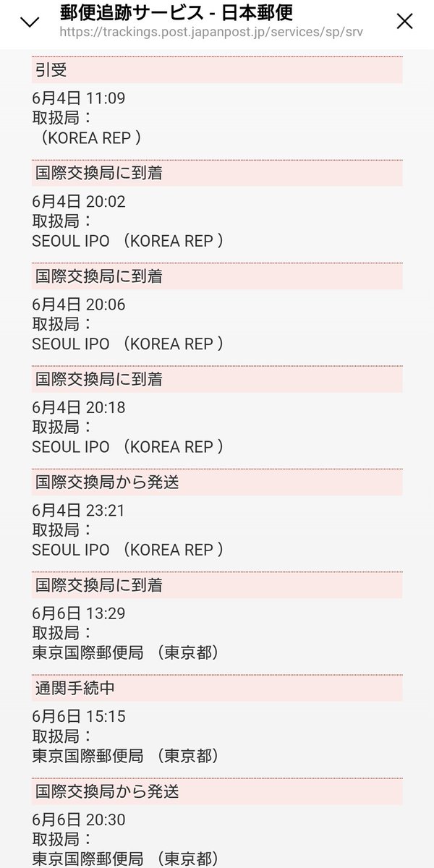Select the 6月4日 23:21 timestamp
434x868 pixels.
pyautogui.click(x=79, y=510)
